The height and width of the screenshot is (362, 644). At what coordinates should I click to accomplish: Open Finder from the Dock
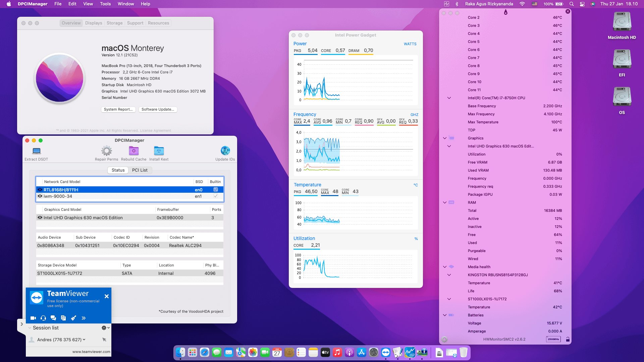pyautogui.click(x=180, y=352)
